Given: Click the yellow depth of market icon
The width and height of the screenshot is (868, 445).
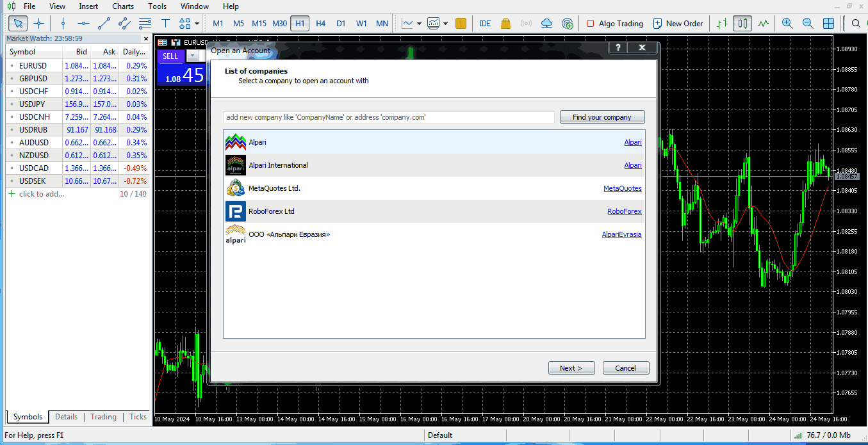Looking at the screenshot, I should 461,24.
